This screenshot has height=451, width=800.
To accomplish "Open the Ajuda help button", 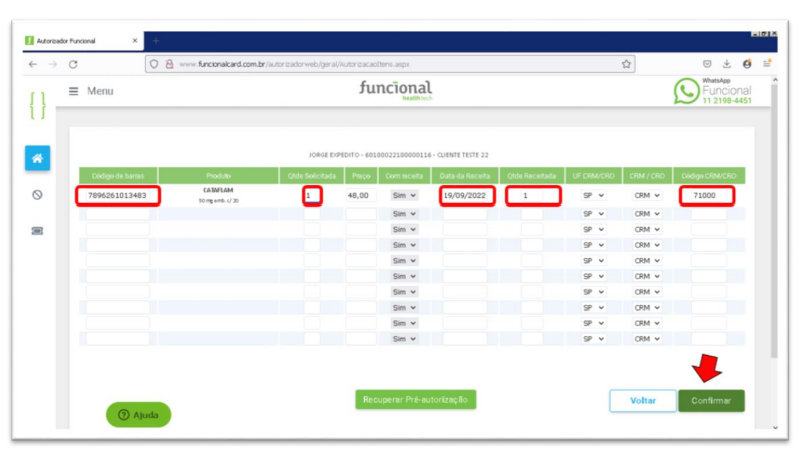I will (138, 415).
